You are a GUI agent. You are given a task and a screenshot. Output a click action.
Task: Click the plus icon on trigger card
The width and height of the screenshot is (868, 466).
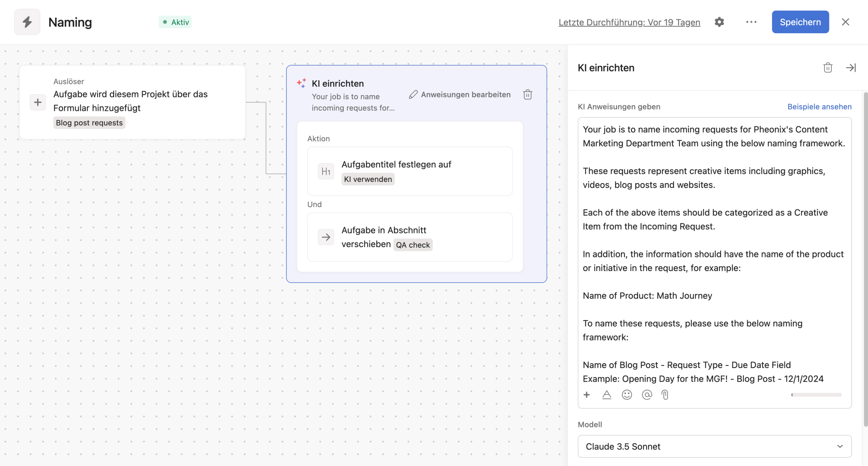click(38, 102)
